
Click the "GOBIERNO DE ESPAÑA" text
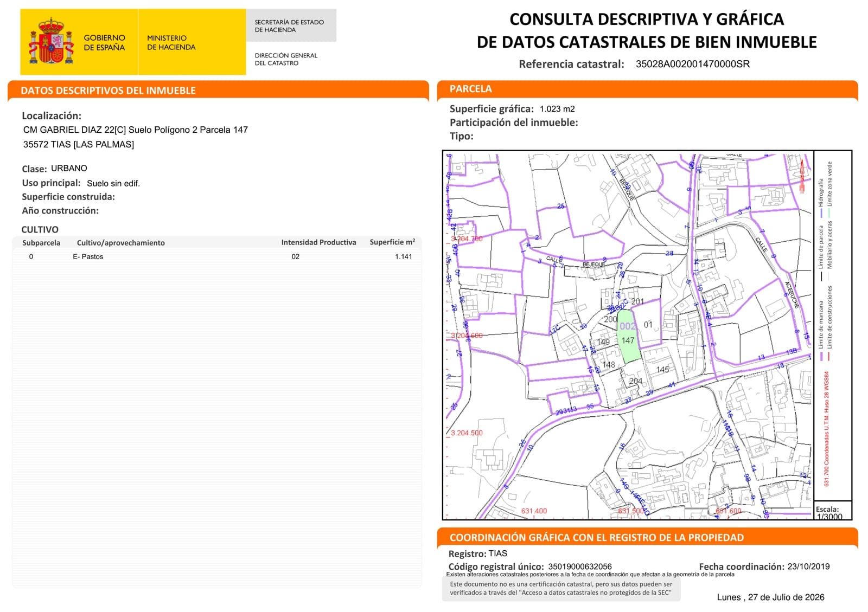pos(104,42)
